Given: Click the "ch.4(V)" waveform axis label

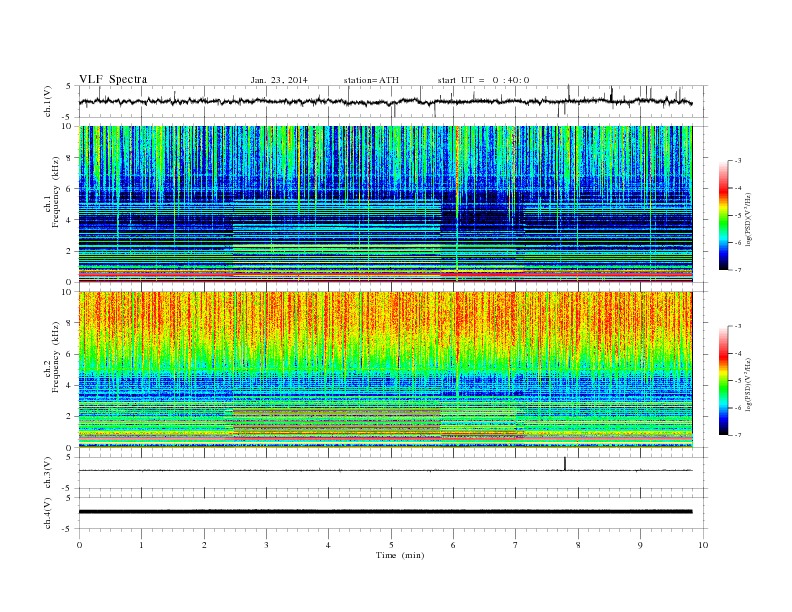Looking at the screenshot, I should pyautogui.click(x=48, y=513).
